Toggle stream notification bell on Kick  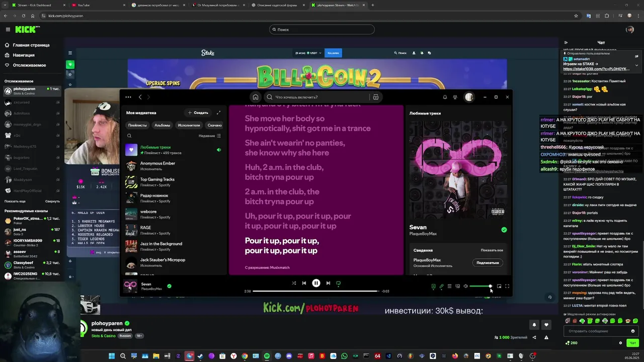(x=534, y=325)
